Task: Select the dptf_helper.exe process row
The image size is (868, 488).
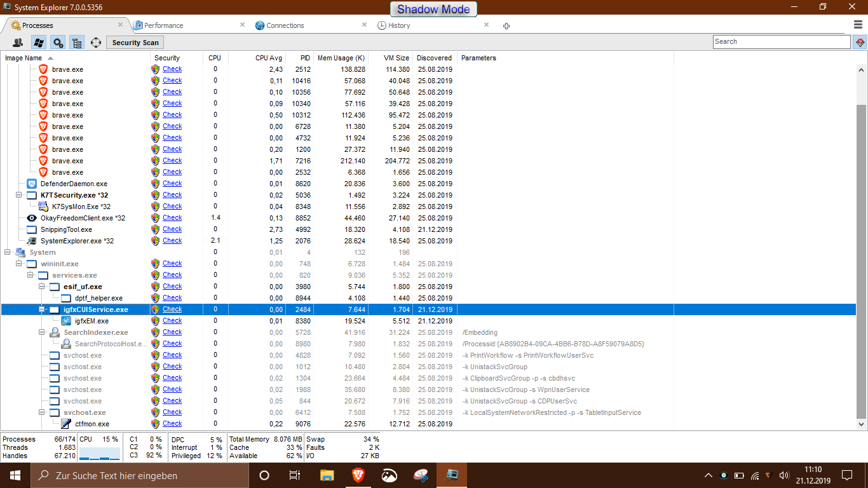Action: pos(428,298)
